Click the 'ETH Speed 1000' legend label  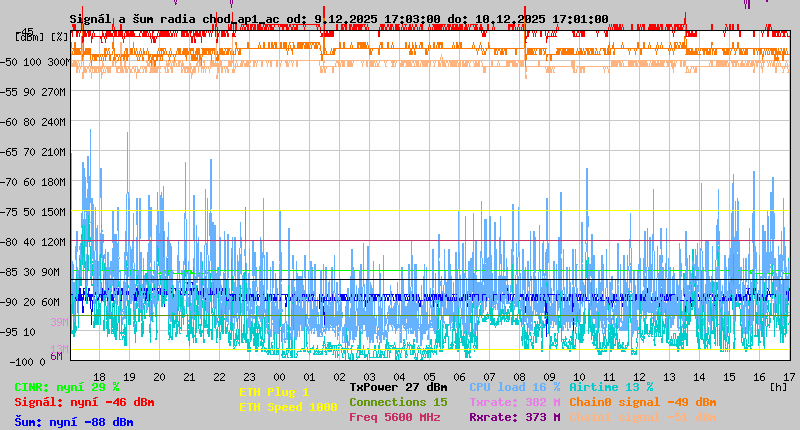tap(288, 407)
